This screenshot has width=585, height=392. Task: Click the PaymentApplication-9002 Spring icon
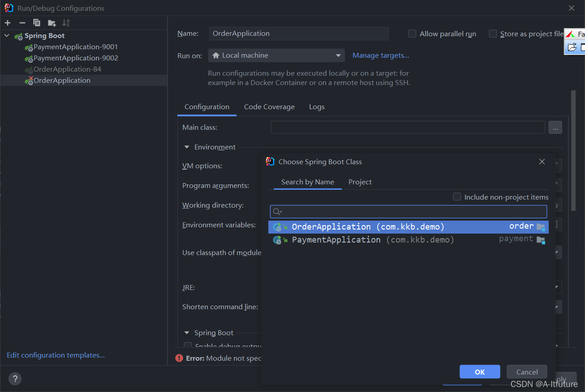[29, 58]
